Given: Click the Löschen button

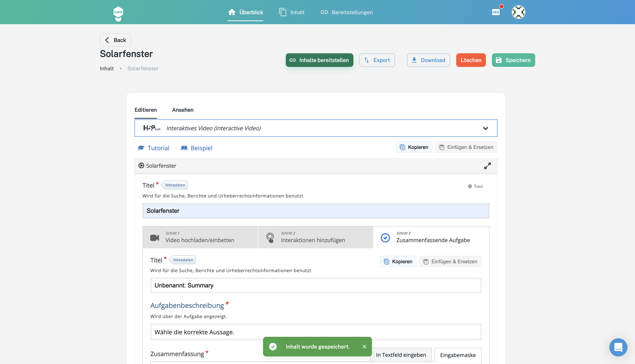Looking at the screenshot, I should tap(471, 60).
